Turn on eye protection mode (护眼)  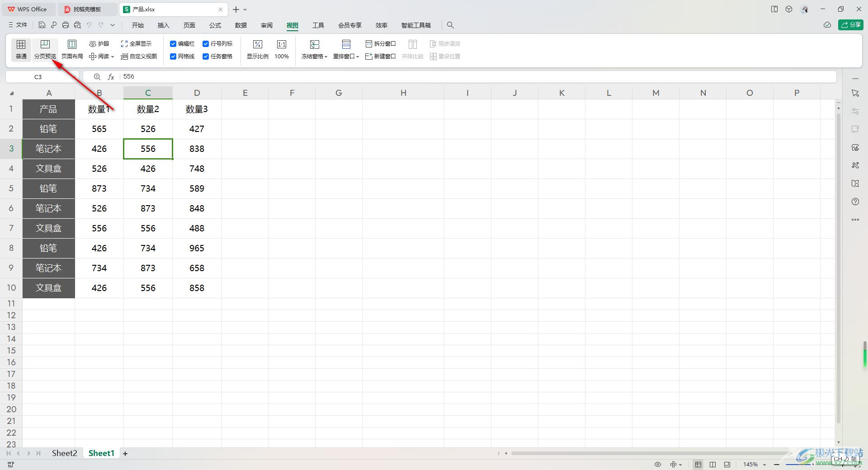pyautogui.click(x=99, y=44)
